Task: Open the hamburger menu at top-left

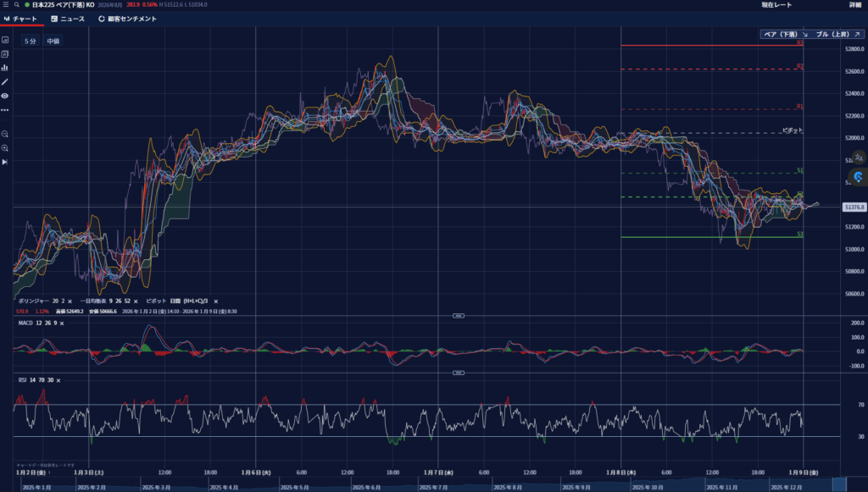Action: (5, 5)
